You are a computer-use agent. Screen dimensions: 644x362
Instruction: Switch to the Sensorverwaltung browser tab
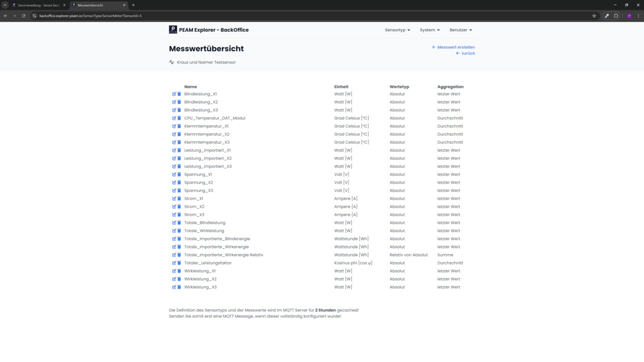(x=38, y=5)
